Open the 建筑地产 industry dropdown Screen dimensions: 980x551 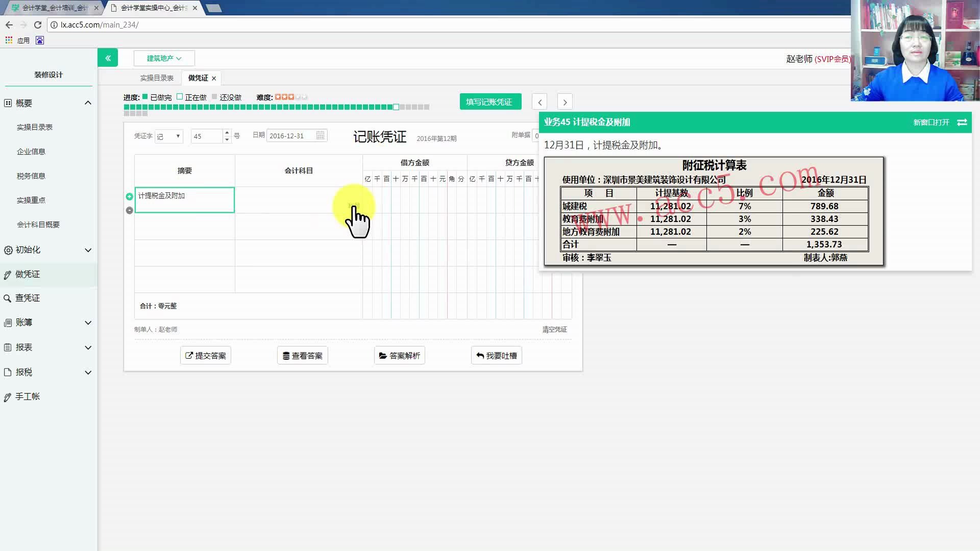[164, 58]
